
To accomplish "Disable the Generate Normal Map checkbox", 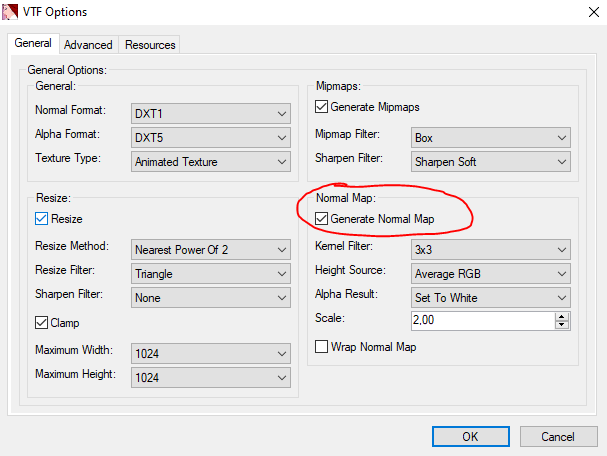I will point(322,219).
